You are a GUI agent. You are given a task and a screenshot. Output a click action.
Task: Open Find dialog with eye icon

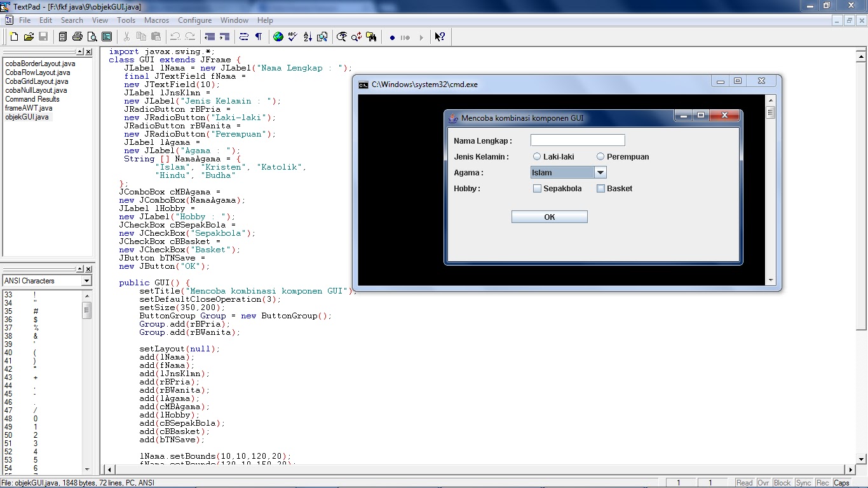(342, 37)
